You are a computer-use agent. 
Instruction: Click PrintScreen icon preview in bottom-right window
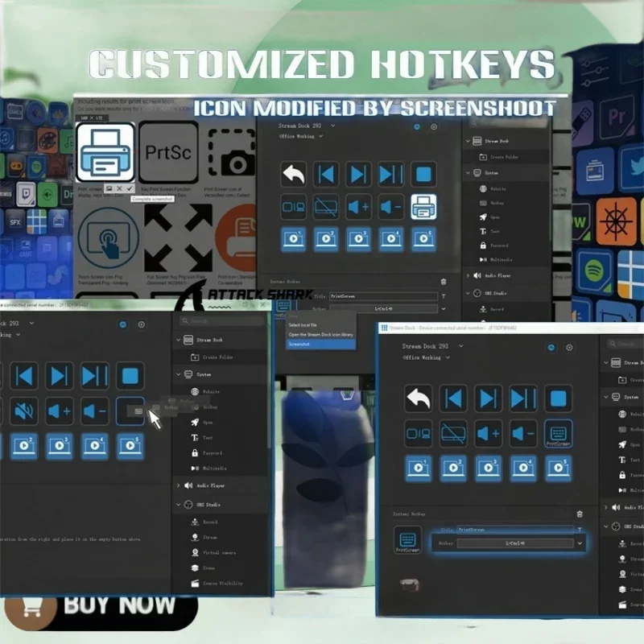(407, 540)
